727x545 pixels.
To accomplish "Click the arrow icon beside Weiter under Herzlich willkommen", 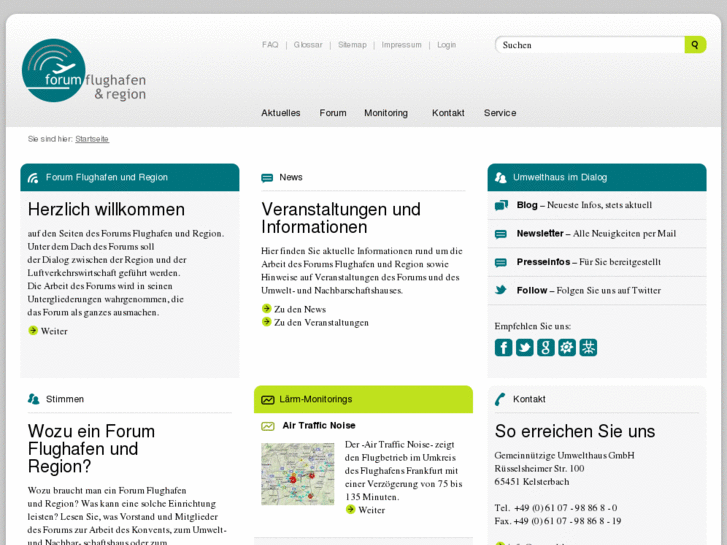I will tap(33, 330).
